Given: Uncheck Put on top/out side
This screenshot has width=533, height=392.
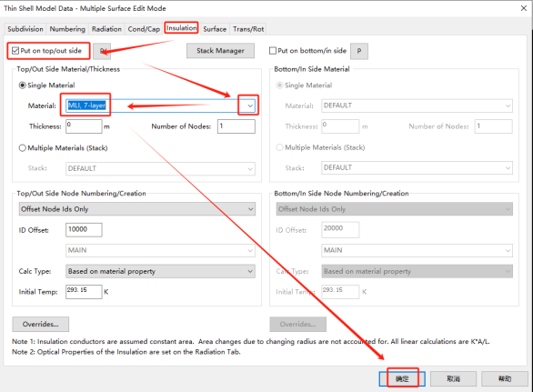Looking at the screenshot, I should pyautogui.click(x=15, y=51).
